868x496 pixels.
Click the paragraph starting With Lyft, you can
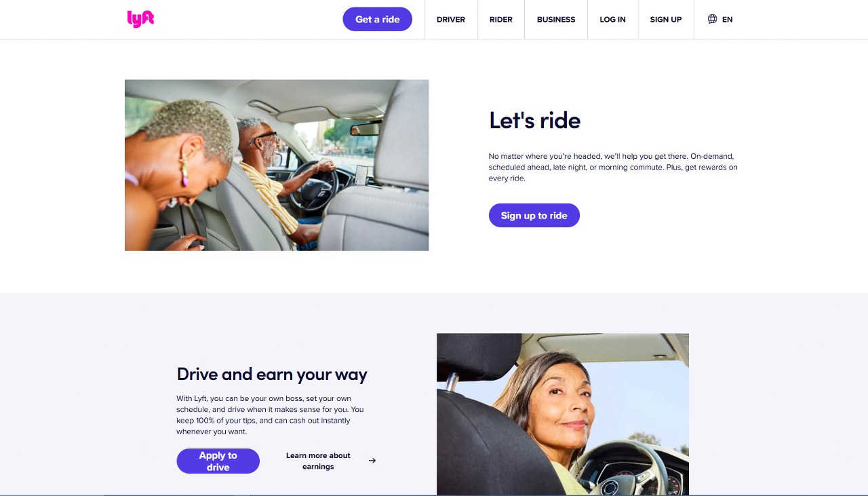271,415
